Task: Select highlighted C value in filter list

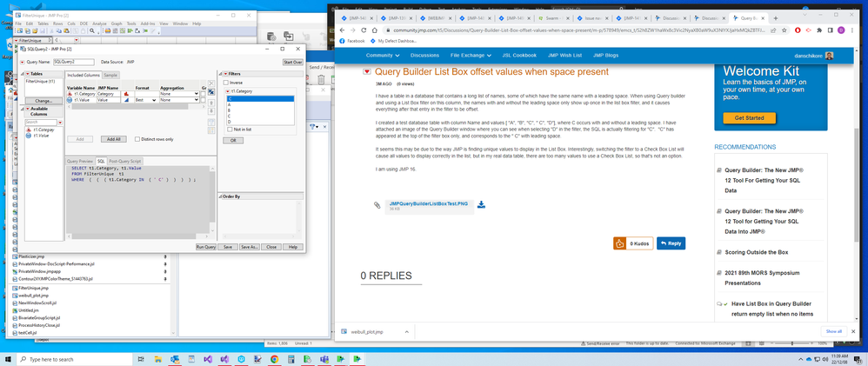Action: 260,98
